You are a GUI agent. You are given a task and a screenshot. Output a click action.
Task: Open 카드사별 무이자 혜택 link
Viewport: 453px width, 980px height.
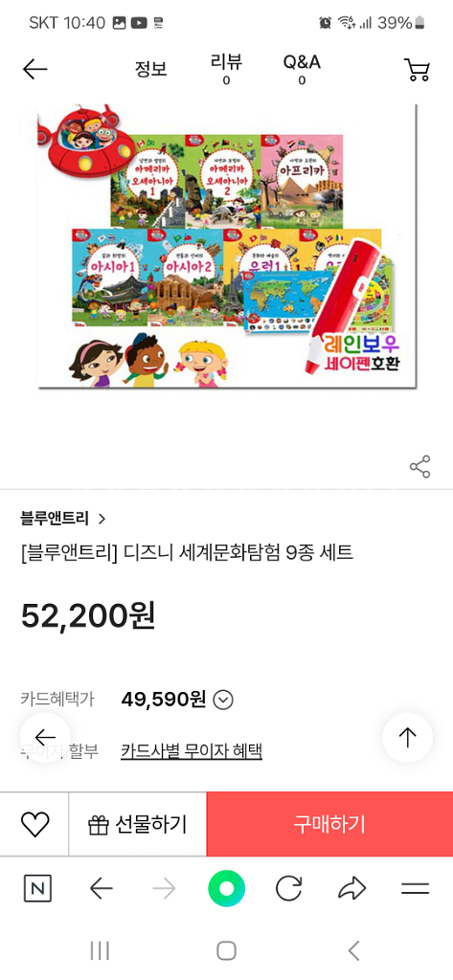coord(192,750)
